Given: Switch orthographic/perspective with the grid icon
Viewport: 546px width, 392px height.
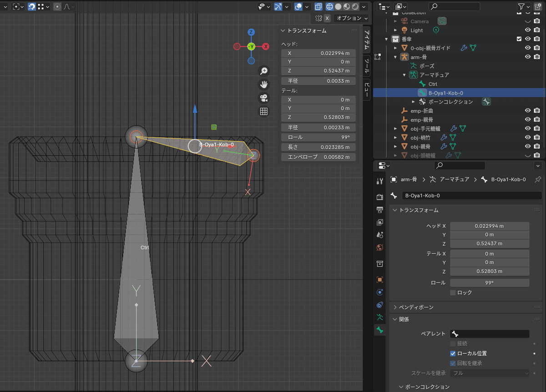Looking at the screenshot, I should pyautogui.click(x=263, y=111).
